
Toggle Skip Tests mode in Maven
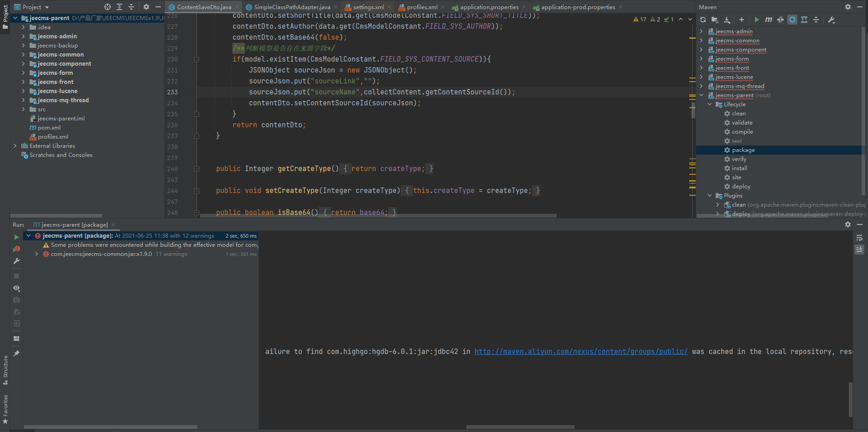pos(792,20)
